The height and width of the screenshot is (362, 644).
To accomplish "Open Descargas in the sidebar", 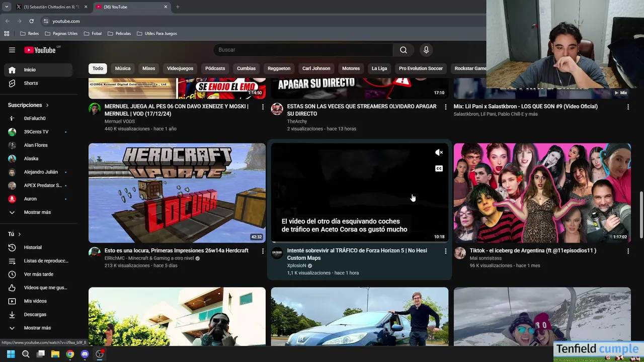I will click(x=38, y=314).
